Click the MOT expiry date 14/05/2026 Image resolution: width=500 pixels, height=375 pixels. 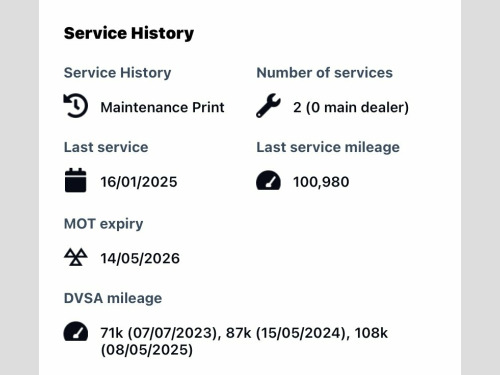(140, 258)
